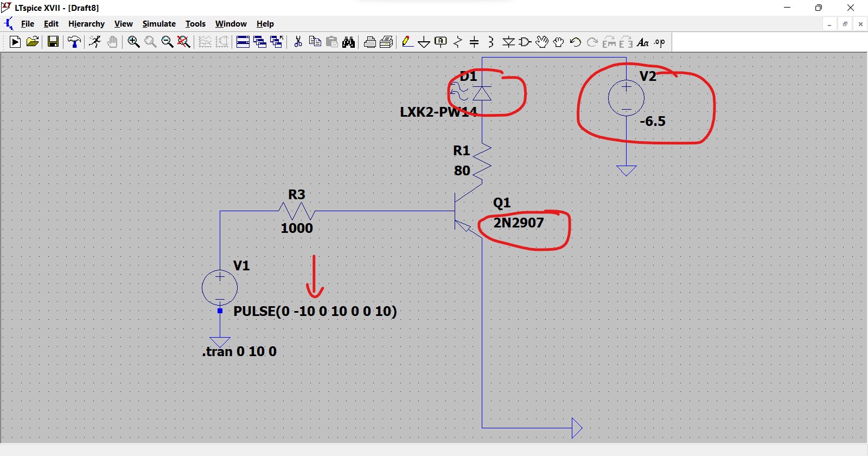This screenshot has height=456, width=868.
Task: Open file folder icon
Action: coord(33,42)
